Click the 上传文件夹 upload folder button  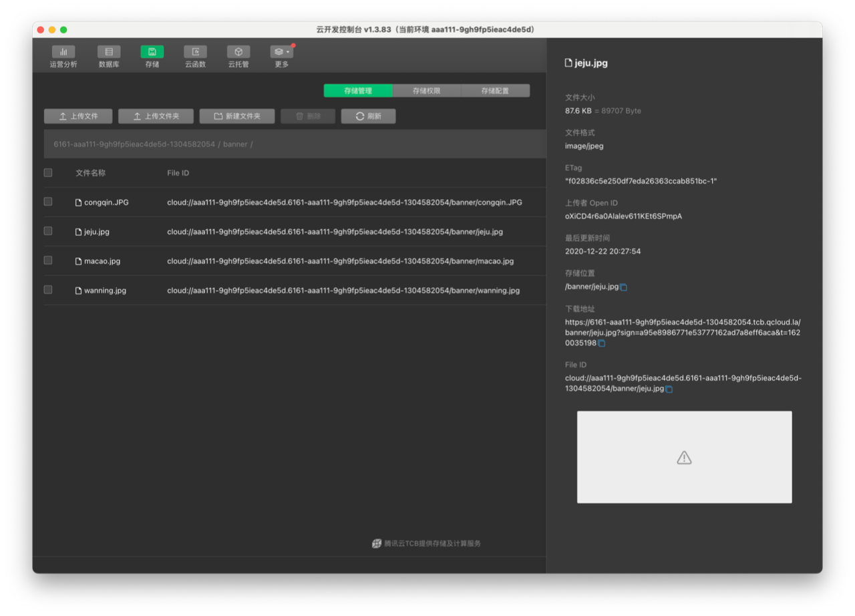156,116
